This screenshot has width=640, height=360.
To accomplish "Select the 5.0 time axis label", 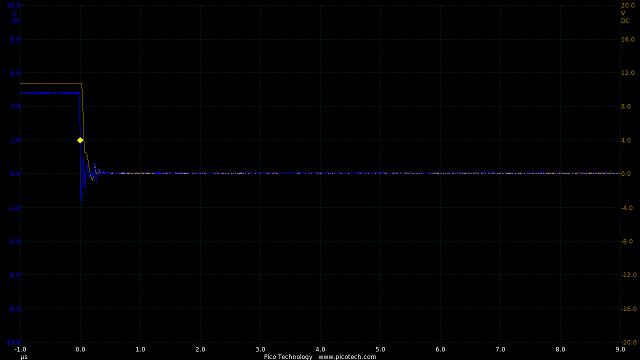I will point(380,349).
